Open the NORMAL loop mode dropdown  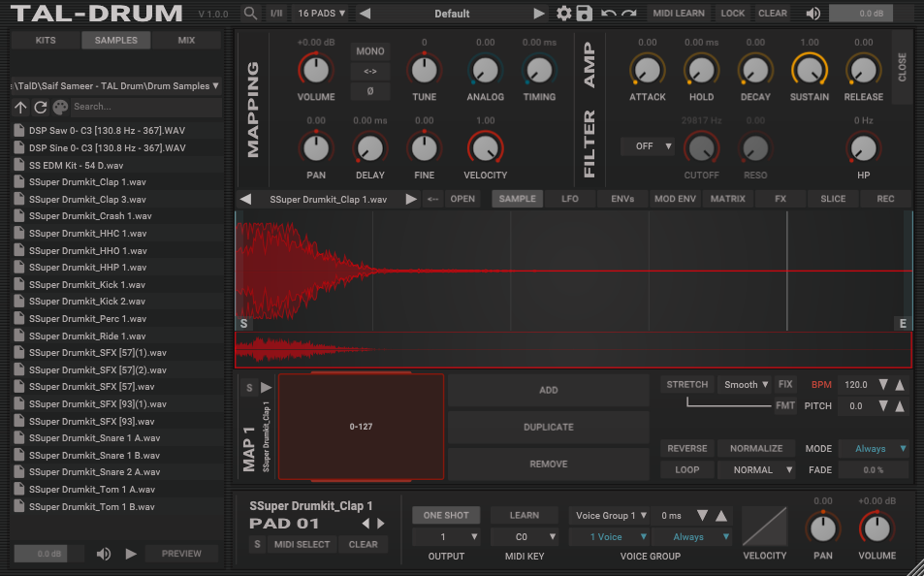[757, 470]
